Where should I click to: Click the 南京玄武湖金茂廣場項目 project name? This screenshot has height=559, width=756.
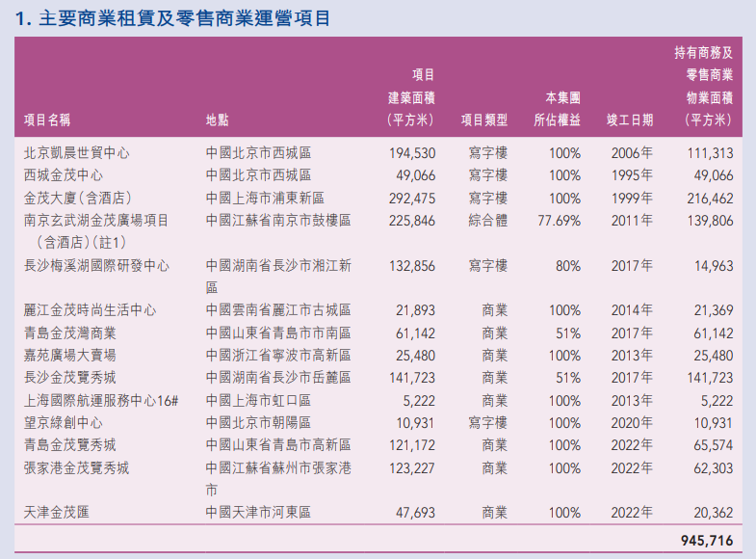[96, 220]
